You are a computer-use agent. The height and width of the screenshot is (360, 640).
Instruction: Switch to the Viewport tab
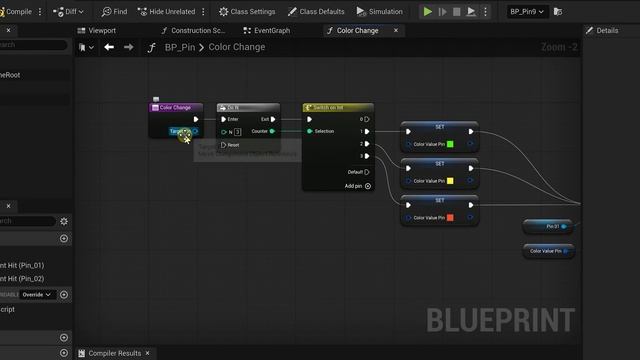click(97, 31)
